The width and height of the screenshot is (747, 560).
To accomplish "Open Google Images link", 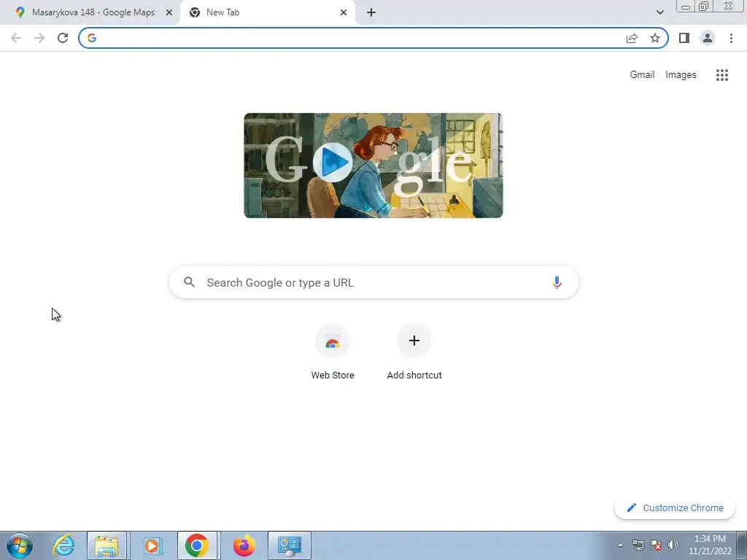I will click(x=681, y=75).
